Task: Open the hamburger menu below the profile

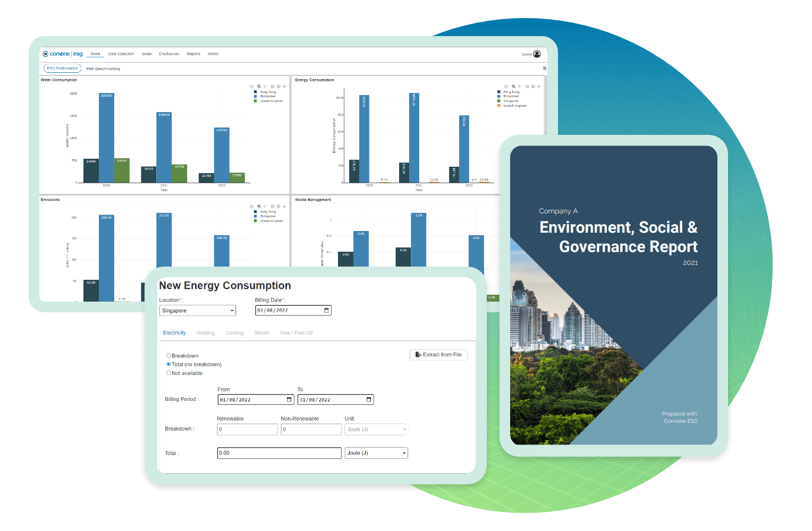Action: coord(544,68)
